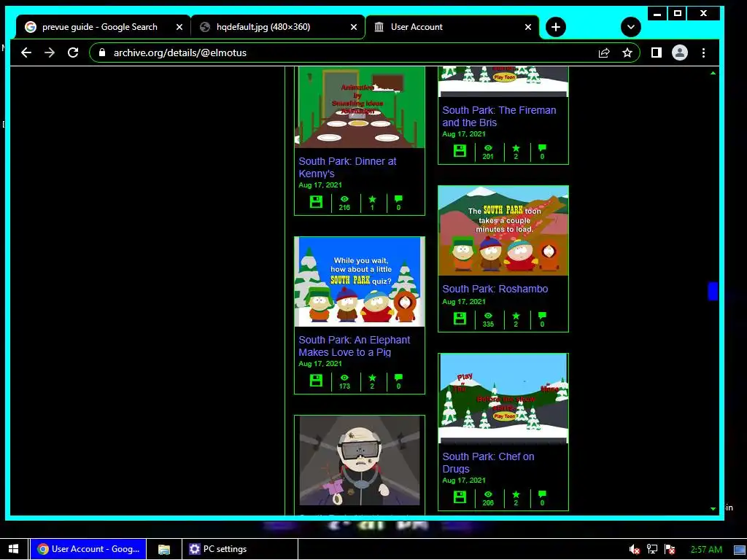Open the Chrome profile avatar

tap(680, 52)
